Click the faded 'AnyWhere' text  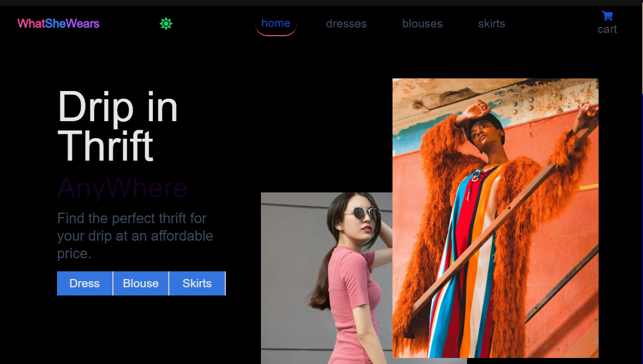click(x=122, y=188)
